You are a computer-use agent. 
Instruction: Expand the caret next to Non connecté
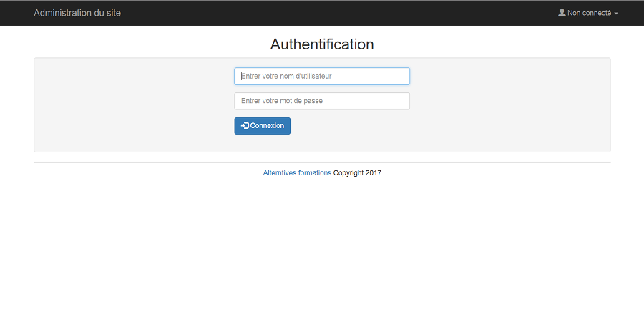616,14
